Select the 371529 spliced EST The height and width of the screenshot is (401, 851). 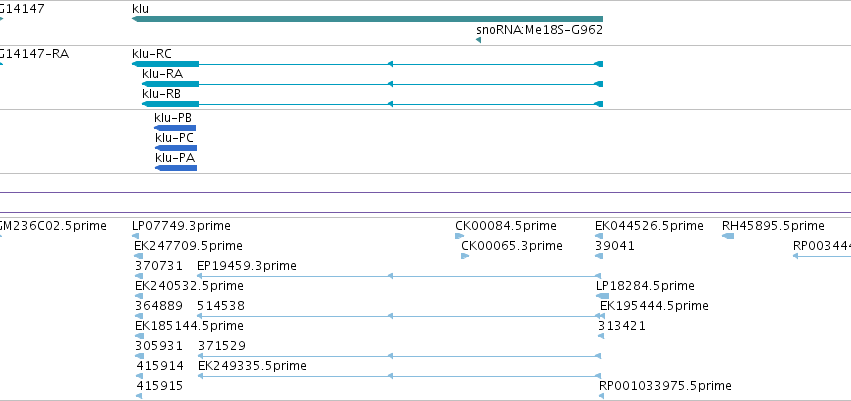click(x=399, y=356)
